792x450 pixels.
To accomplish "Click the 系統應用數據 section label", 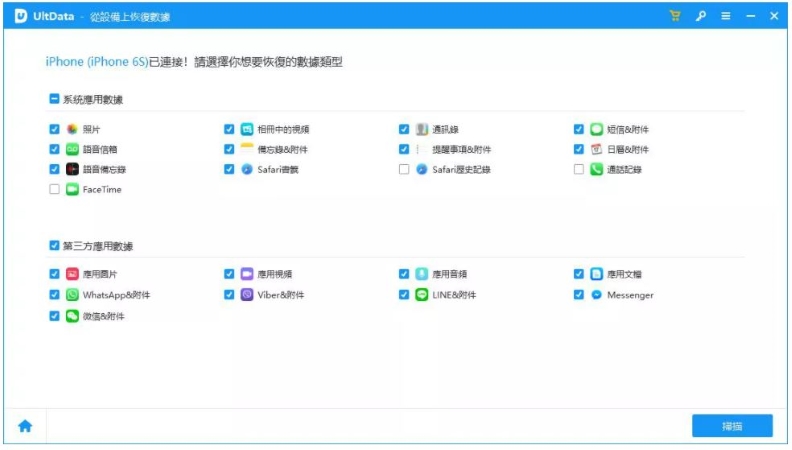I will [x=93, y=99].
